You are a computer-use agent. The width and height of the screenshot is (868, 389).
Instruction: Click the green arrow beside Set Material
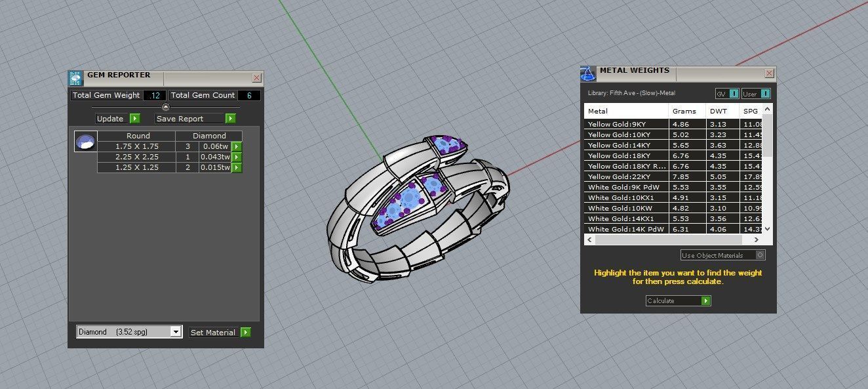pyautogui.click(x=246, y=333)
